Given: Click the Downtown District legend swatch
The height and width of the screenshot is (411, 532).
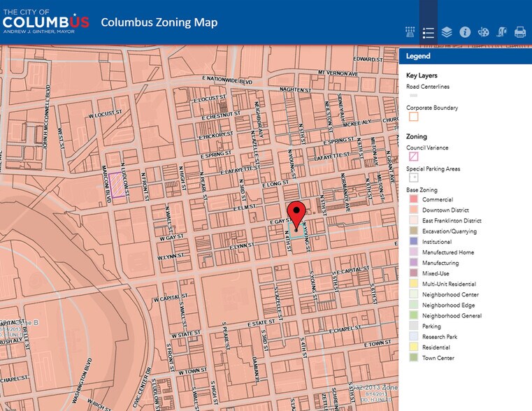Looking at the screenshot, I should click(x=414, y=210).
